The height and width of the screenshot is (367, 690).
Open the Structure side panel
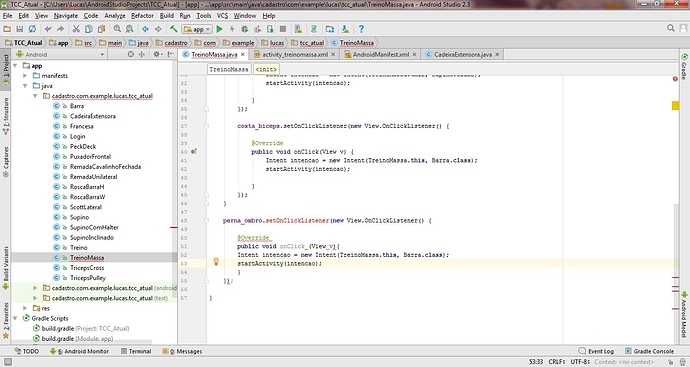(6, 116)
